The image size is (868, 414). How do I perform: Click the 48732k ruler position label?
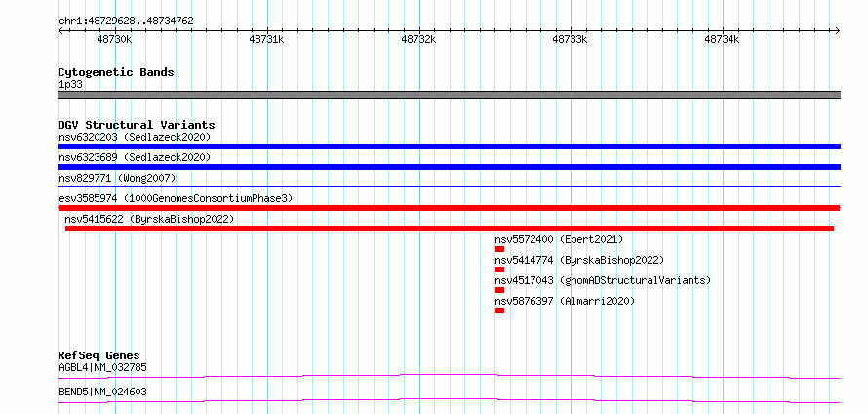point(418,39)
